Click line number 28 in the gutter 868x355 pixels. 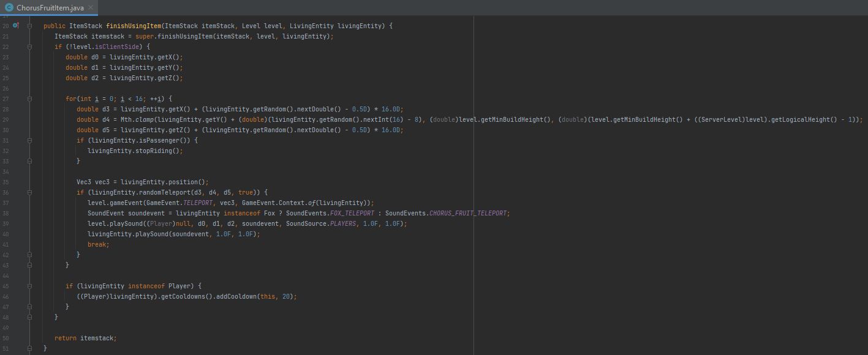[6, 109]
